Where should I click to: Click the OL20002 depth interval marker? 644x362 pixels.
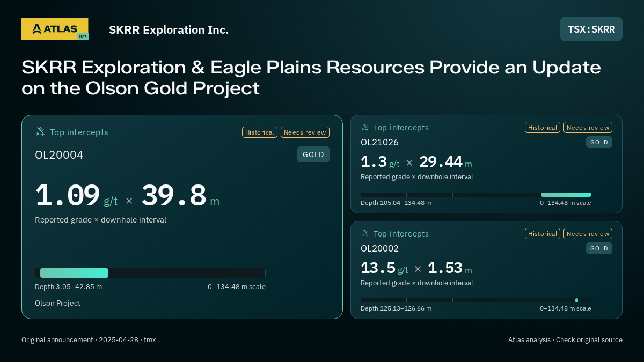tap(576, 300)
